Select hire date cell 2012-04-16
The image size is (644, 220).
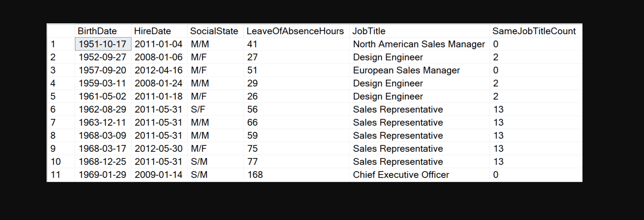tap(159, 70)
